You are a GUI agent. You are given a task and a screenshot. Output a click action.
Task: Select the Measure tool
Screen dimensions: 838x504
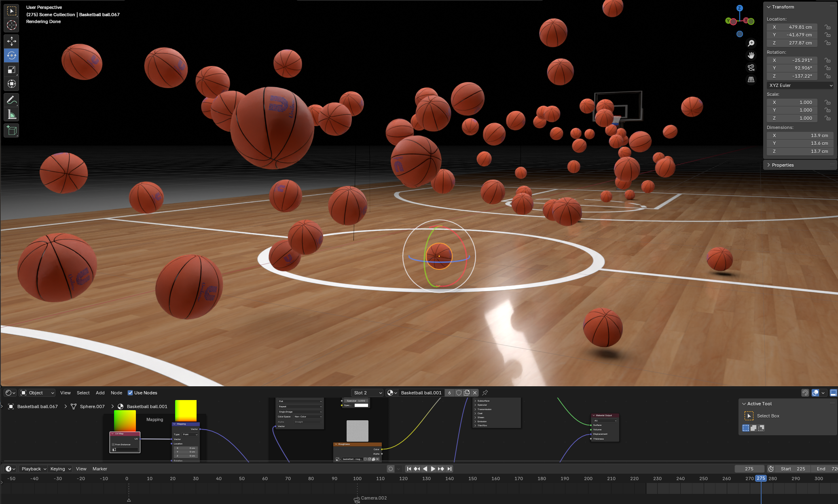[11, 114]
